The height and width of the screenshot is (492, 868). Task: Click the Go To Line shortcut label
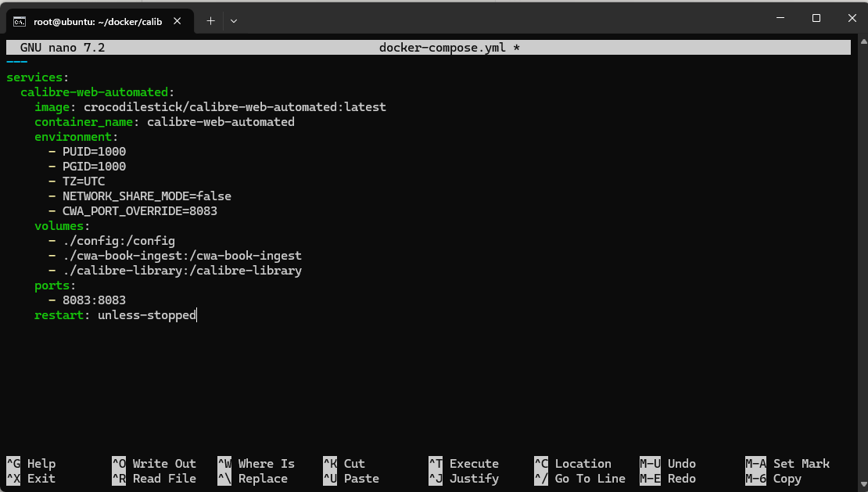[x=590, y=479]
